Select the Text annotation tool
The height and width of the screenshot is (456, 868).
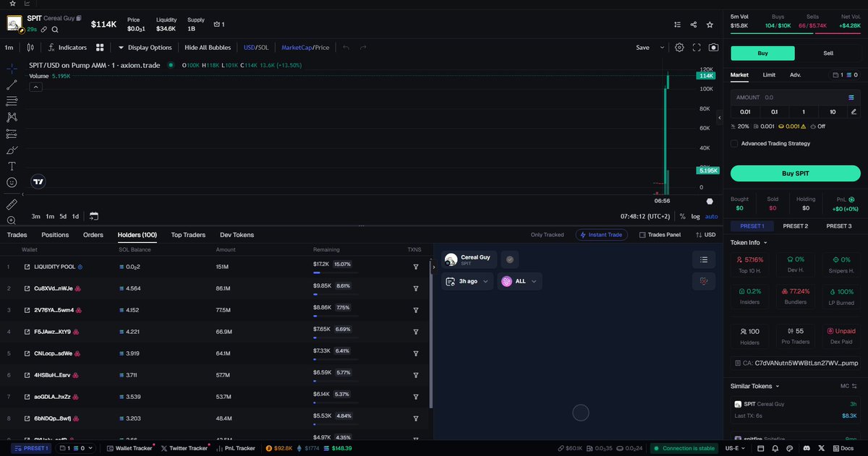(12, 166)
